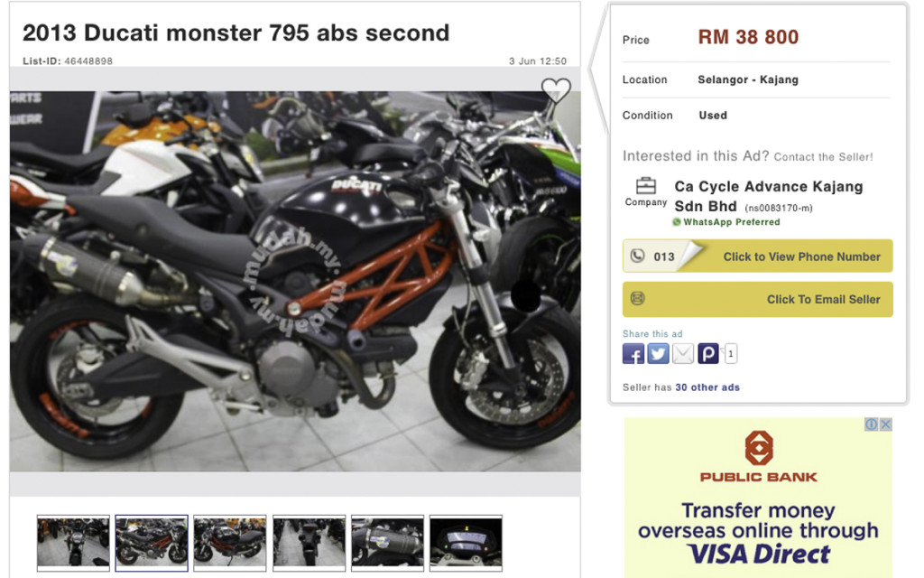This screenshot has width=924, height=578.
Task: Share ad on Facebook
Action: coord(633,354)
